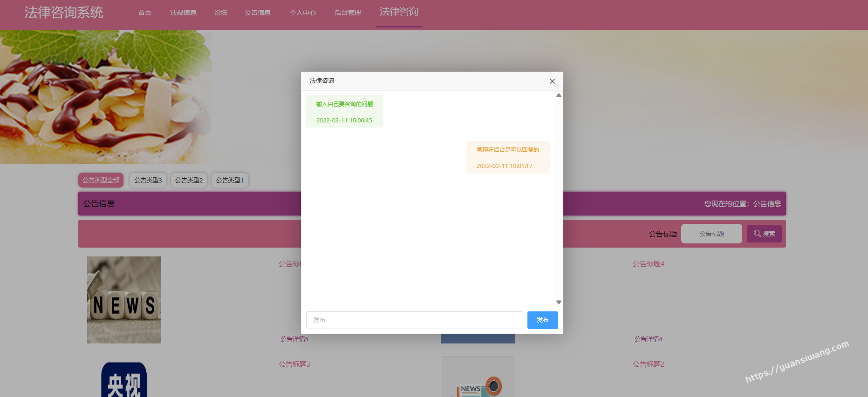Click the 公告详情4 text
The width and height of the screenshot is (868, 397).
tap(648, 339)
